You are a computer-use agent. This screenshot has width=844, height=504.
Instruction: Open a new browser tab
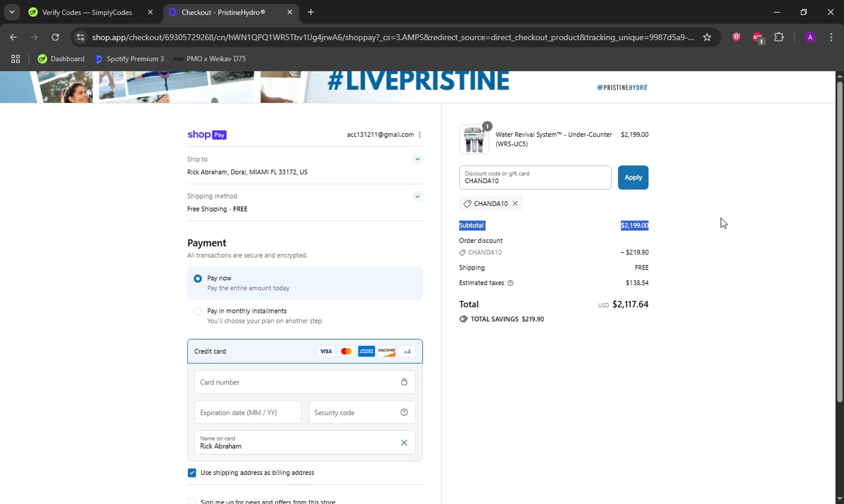pos(311,12)
